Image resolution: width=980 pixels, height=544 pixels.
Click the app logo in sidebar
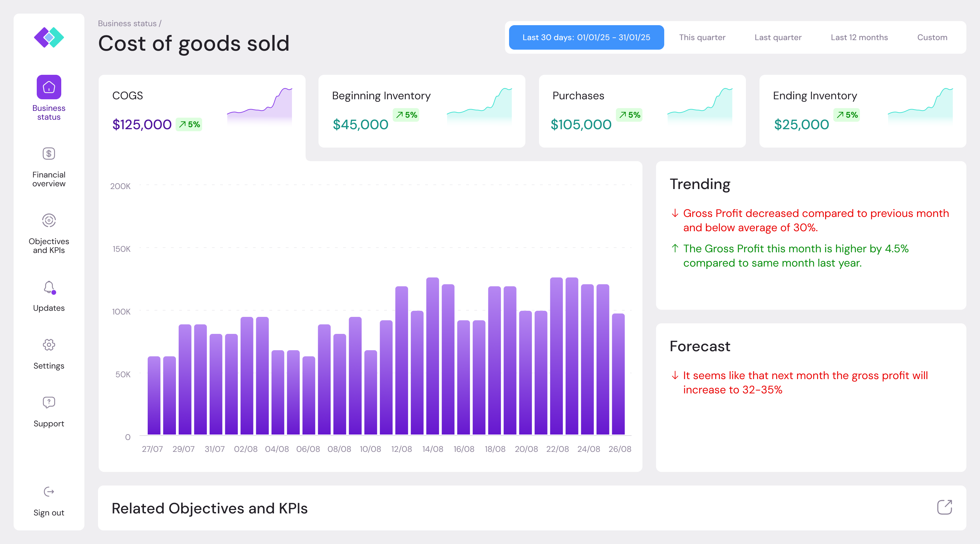49,37
